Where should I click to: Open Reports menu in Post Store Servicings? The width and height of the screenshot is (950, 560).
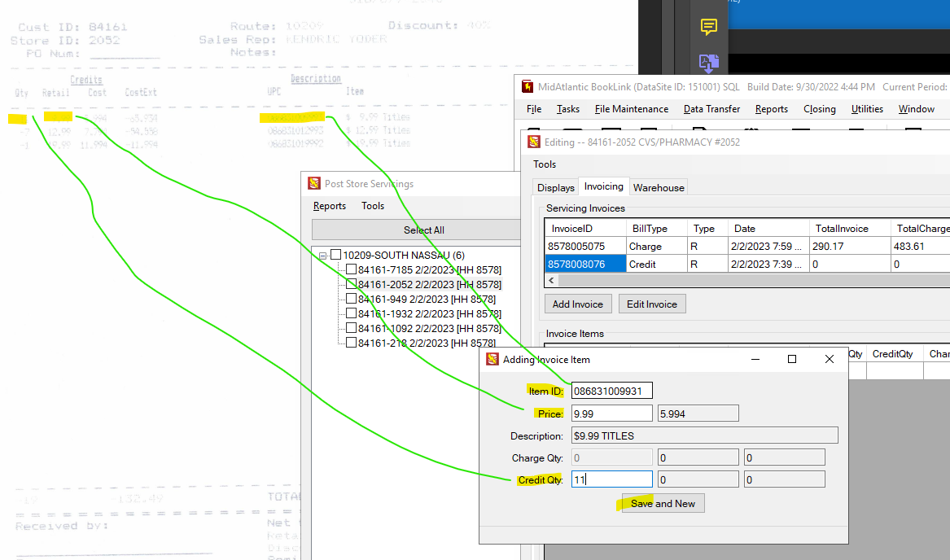(x=330, y=206)
